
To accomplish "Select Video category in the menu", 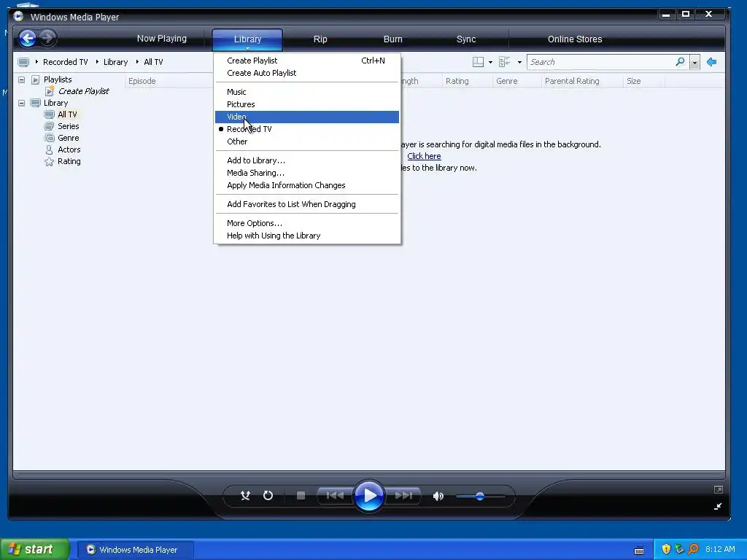I will 307,117.
